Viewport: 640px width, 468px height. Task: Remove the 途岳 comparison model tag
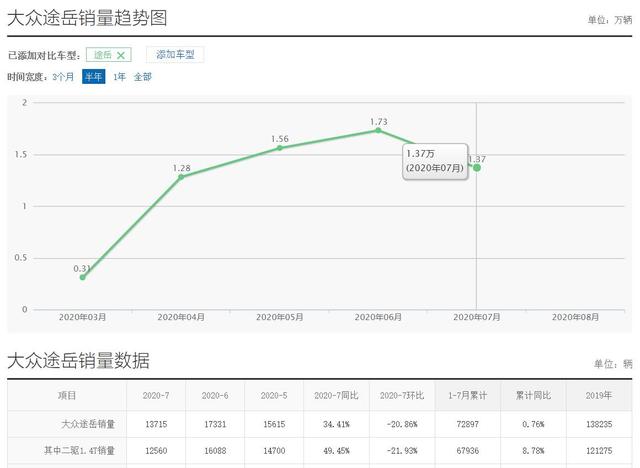click(120, 55)
